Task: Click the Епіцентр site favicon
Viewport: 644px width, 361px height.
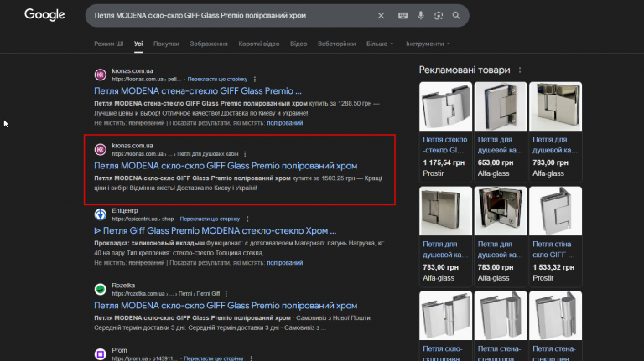Action: point(101,214)
